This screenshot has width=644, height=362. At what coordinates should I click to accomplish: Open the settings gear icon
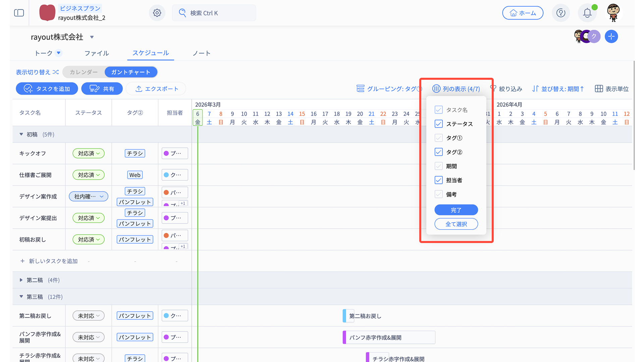[157, 13]
